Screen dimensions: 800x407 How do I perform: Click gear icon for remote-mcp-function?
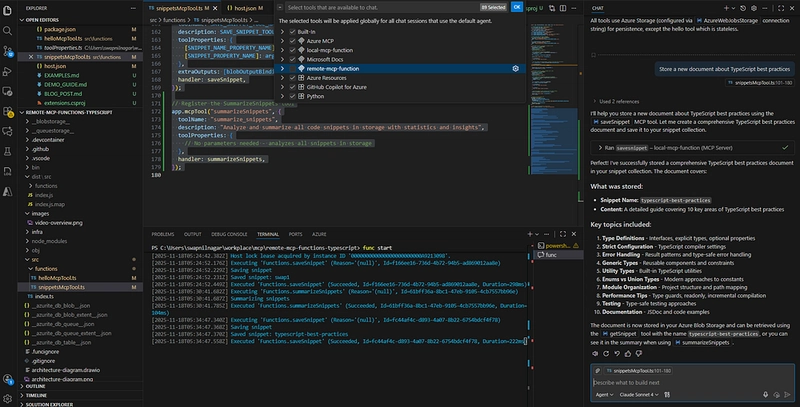click(x=515, y=68)
